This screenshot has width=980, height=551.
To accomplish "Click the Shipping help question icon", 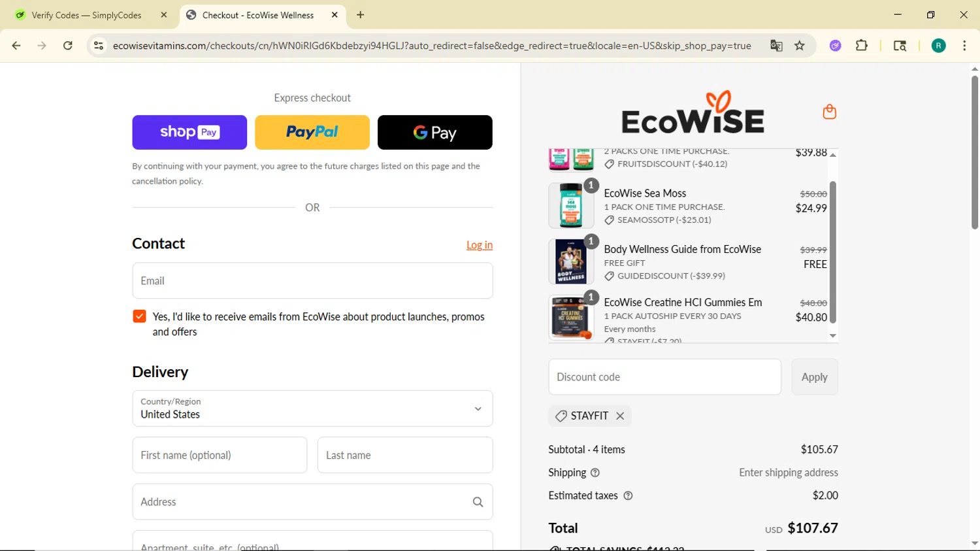I will point(595,473).
